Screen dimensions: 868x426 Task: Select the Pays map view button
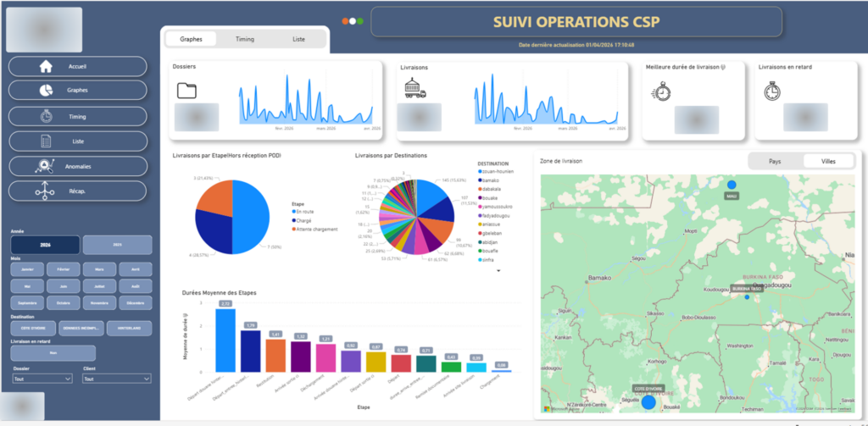click(x=775, y=162)
